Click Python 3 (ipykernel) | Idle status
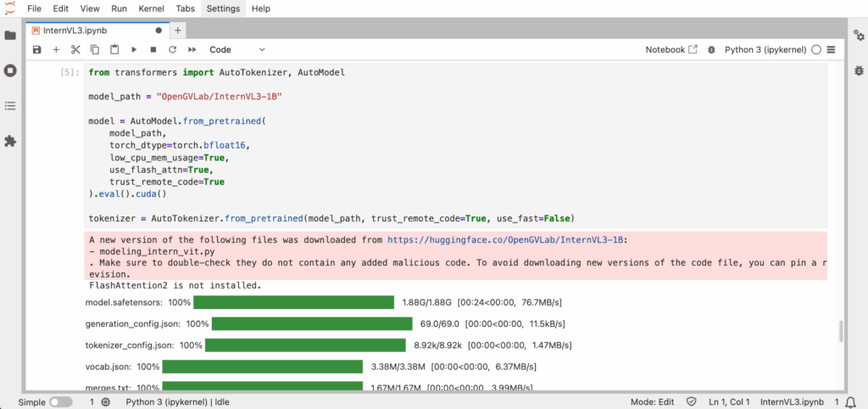The image size is (868, 409). [x=178, y=402]
